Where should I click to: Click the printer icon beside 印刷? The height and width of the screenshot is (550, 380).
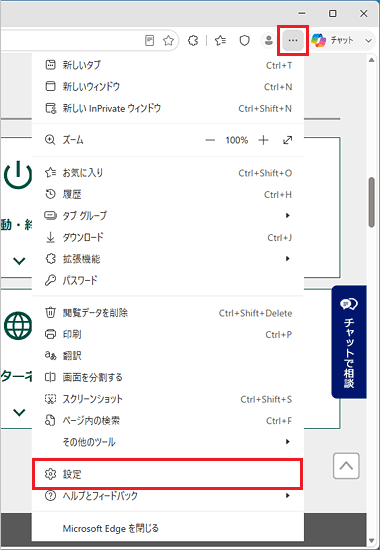click(50, 334)
